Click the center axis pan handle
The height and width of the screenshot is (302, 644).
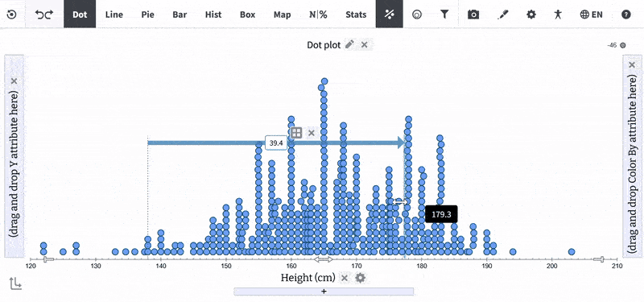pyautogui.click(x=324, y=259)
